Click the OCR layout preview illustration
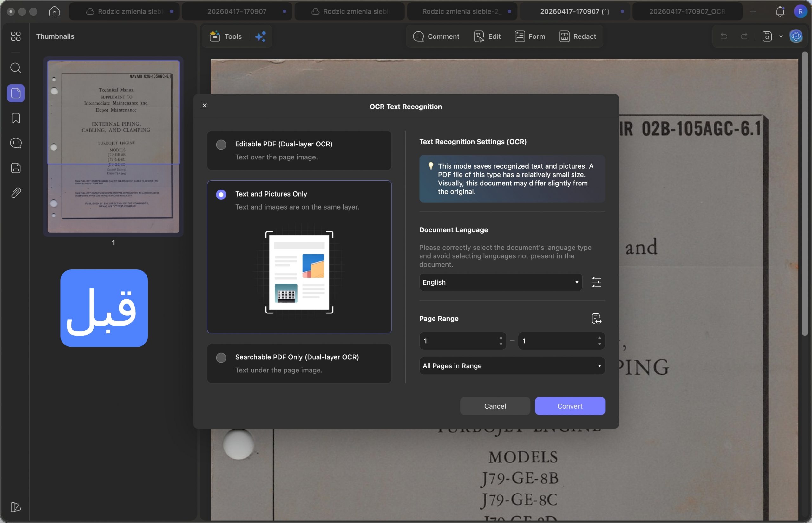 299,272
